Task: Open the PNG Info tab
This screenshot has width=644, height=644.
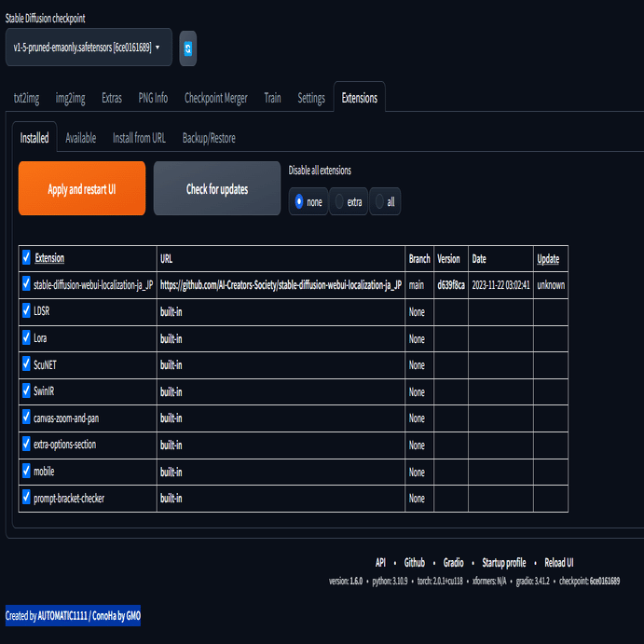Action: pyautogui.click(x=153, y=98)
